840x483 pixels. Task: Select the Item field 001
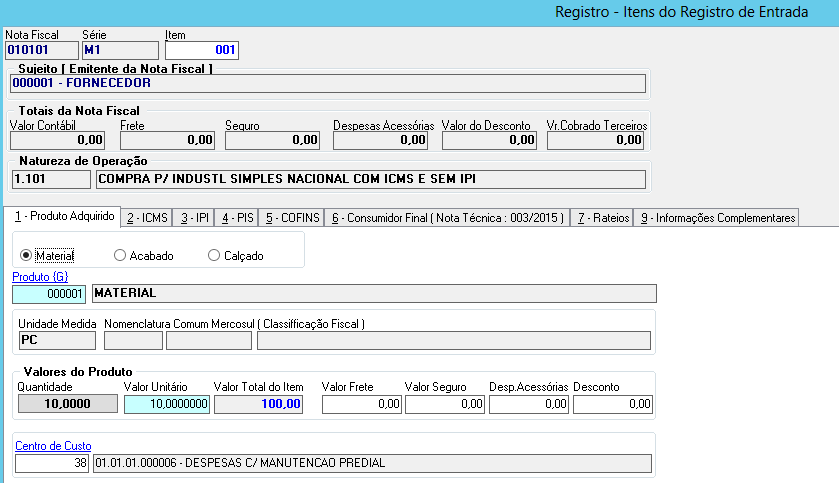201,50
